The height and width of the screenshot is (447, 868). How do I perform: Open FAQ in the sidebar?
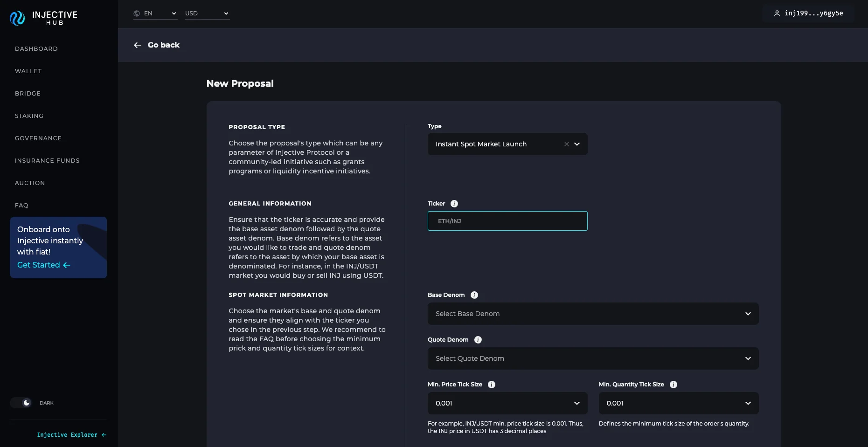click(21, 206)
